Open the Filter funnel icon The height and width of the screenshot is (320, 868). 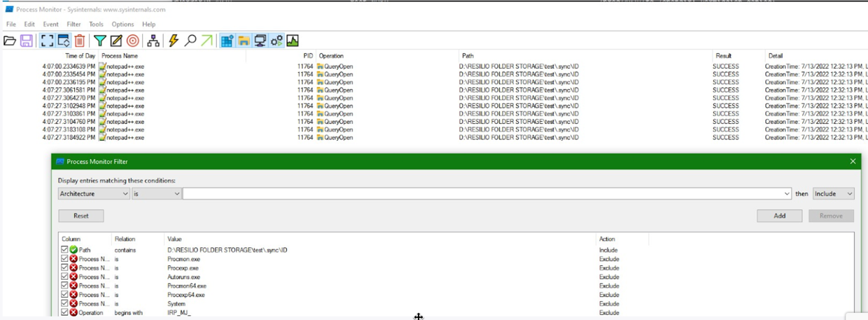pos(100,41)
